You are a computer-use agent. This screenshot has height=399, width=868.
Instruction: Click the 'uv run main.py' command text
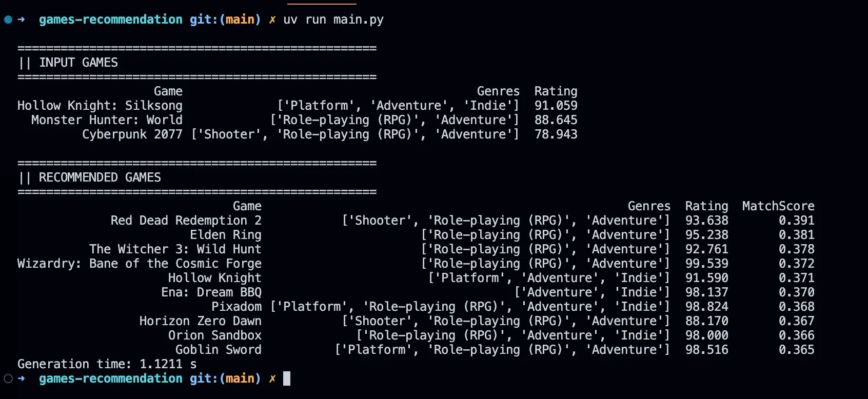tap(333, 20)
